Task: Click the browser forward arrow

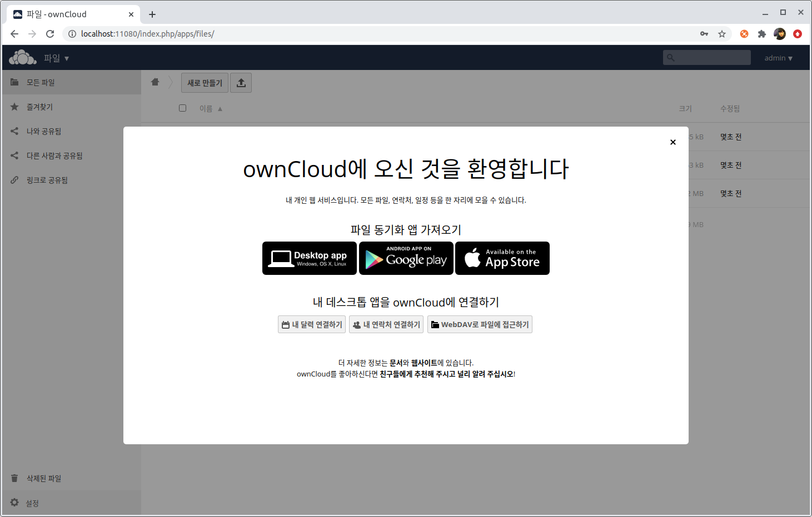Action: point(32,34)
